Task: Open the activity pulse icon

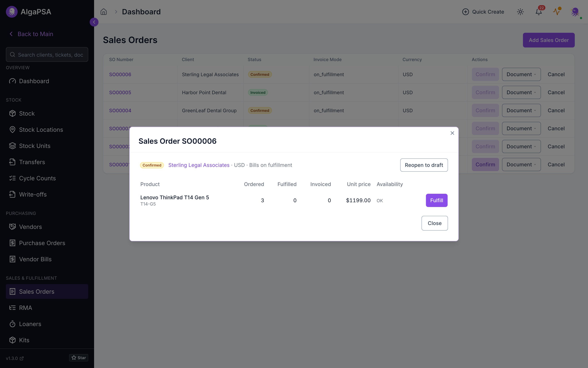Action: pos(557,11)
